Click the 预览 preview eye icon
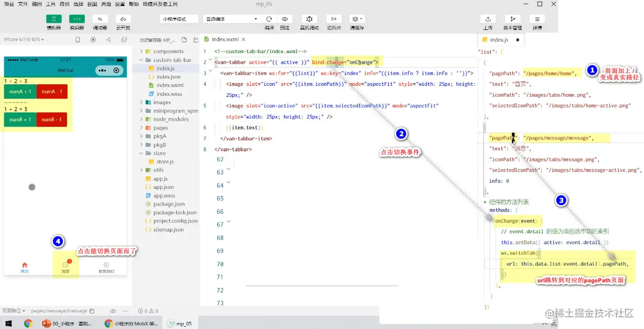644x329 pixels. click(285, 19)
